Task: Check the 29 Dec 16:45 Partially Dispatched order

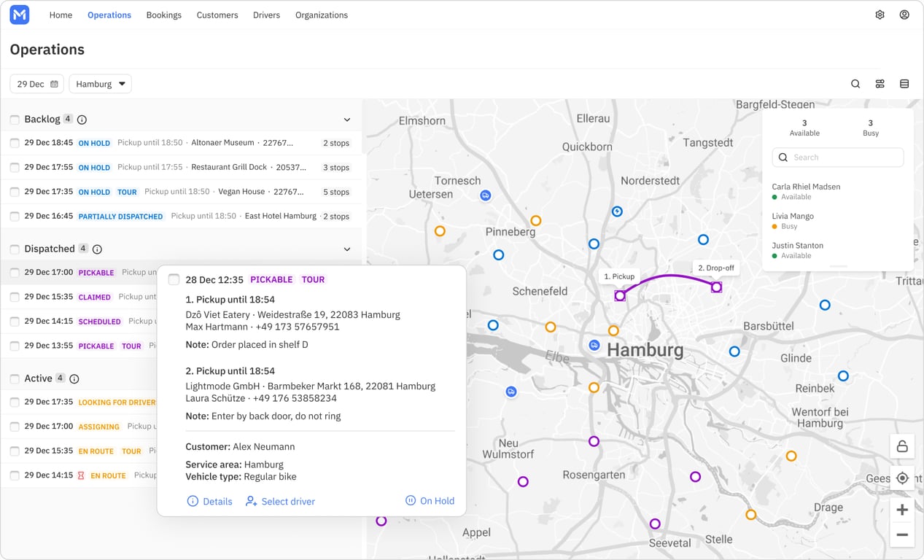Action: click(x=15, y=216)
